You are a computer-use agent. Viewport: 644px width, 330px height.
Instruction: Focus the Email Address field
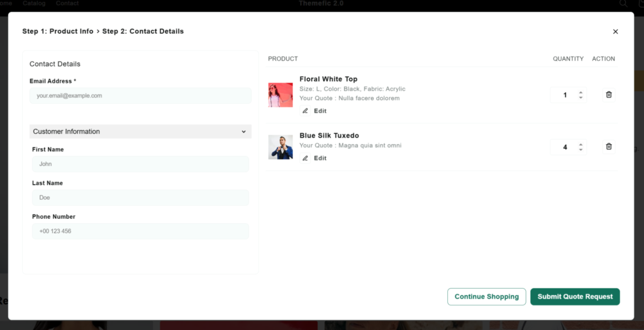tap(140, 96)
